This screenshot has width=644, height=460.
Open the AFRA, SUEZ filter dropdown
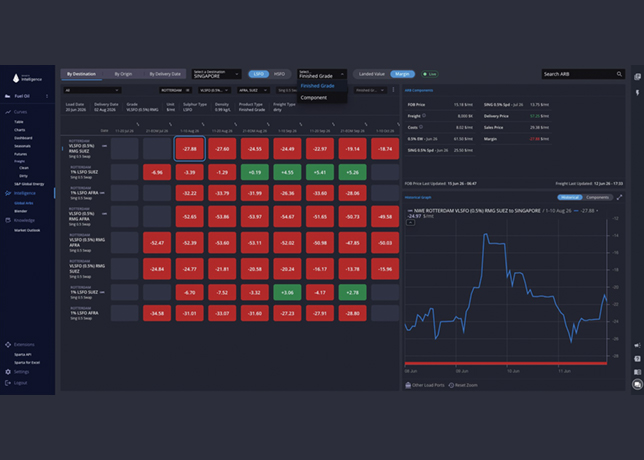[253, 90]
